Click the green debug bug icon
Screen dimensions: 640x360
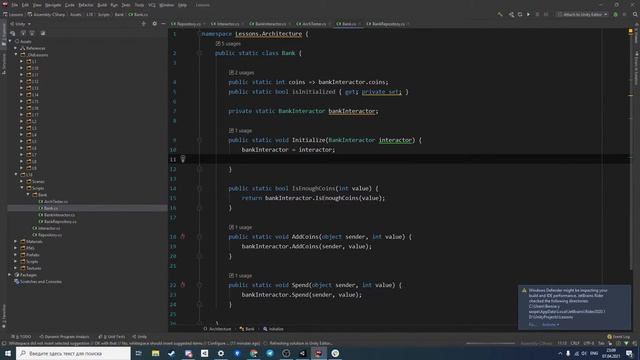pyautogui.click(x=616, y=14)
